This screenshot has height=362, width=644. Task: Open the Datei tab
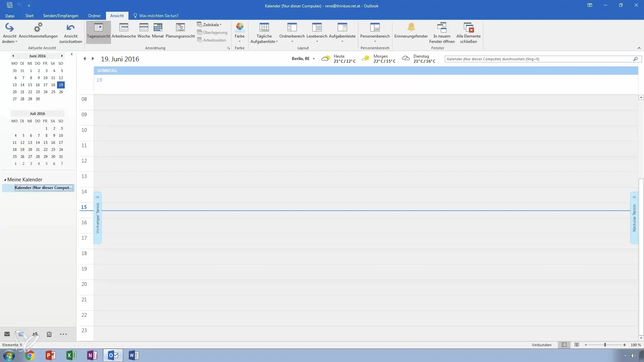point(10,16)
